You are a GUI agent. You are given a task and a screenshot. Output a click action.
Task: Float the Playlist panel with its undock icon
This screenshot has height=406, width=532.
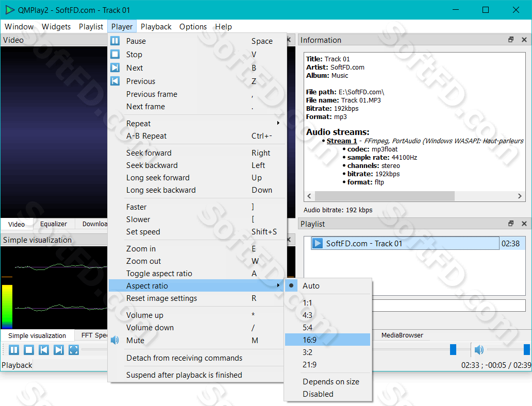tap(511, 224)
